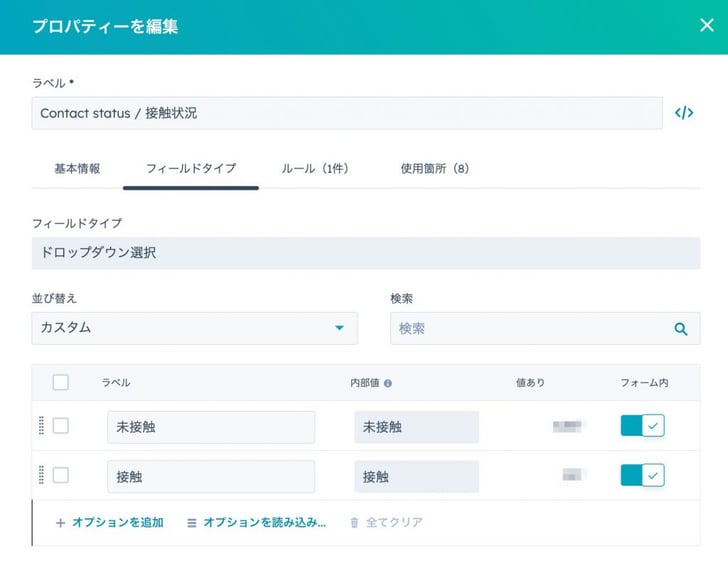Screen dimensions: 728x573
Task: Click the code snippet icon beside label field
Action: tap(684, 113)
